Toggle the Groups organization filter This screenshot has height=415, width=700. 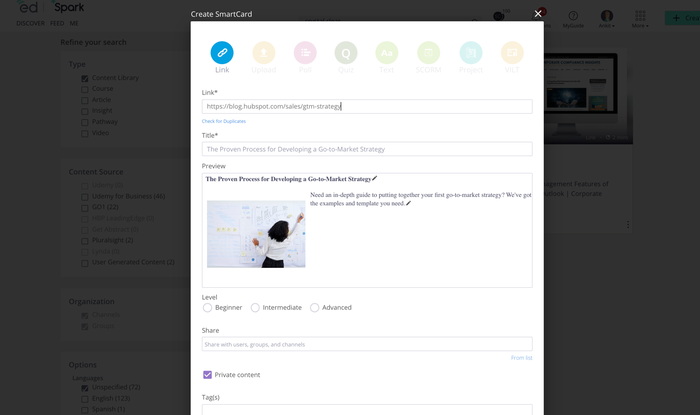point(85,327)
